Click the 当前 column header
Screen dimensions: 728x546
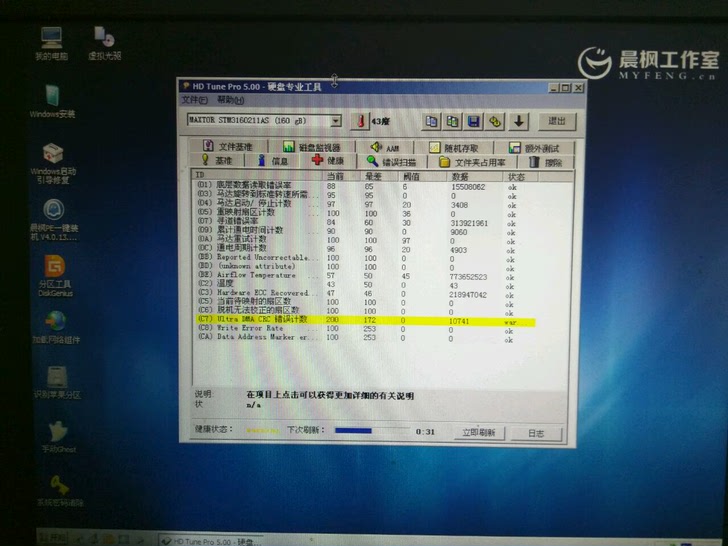click(341, 176)
